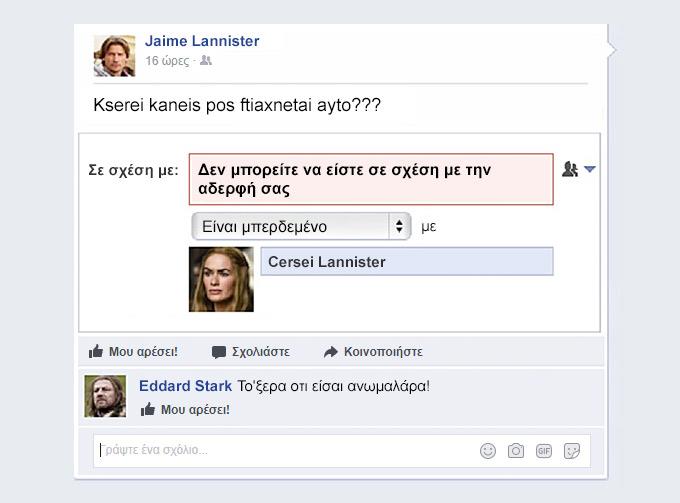The image size is (680, 503).
Task: Expand the post options arrow at top right
Action: 613,48
